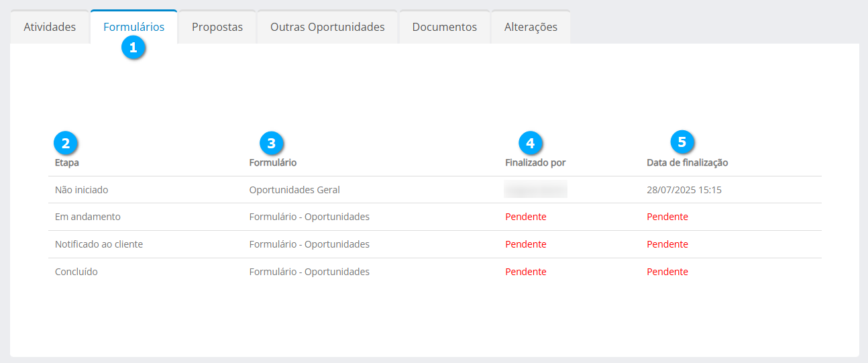This screenshot has height=363, width=868.
Task: Open the Atividades tab
Action: tap(50, 28)
